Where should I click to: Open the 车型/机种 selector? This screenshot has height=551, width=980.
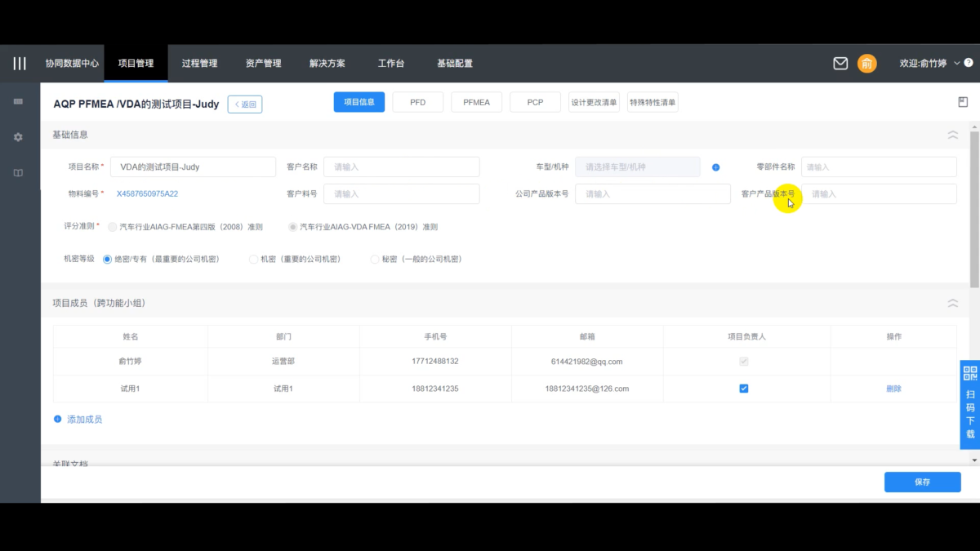click(638, 167)
